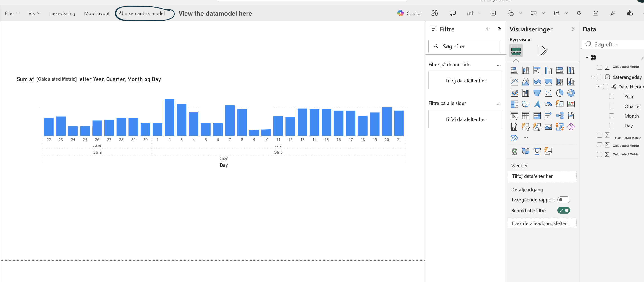Image resolution: width=644 pixels, height=282 pixels.
Task: Open the comments speech bubble icon
Action: (x=452, y=13)
